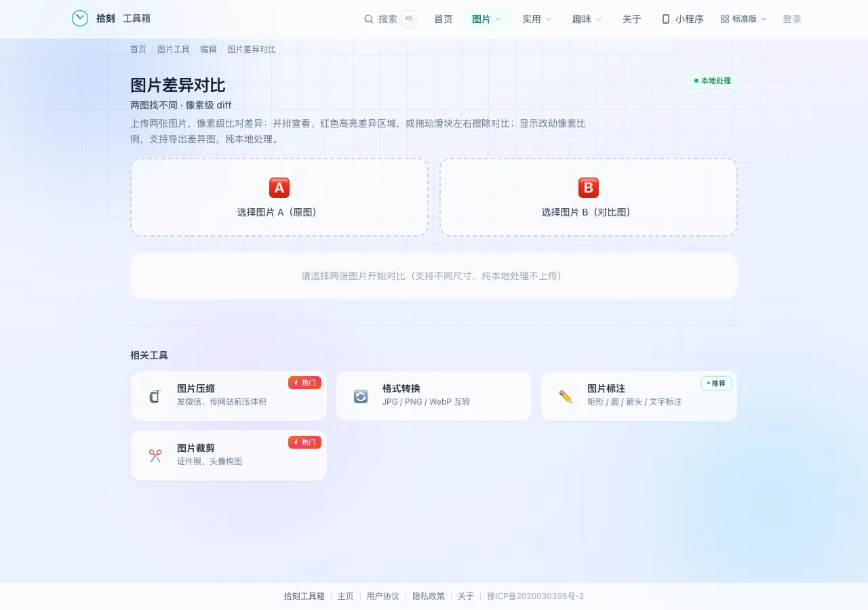
Task: Click the 格式转换 refresh icon
Action: pyautogui.click(x=361, y=396)
